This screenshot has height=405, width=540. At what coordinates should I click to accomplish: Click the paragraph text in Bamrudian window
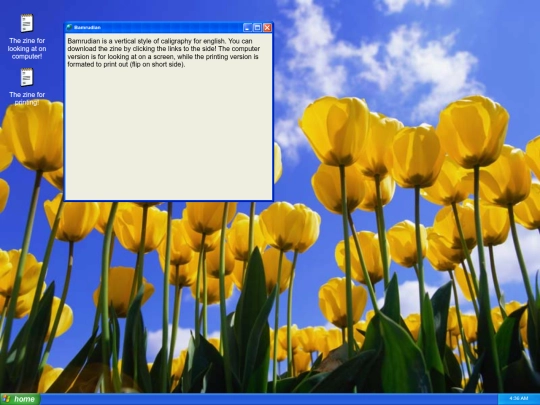[x=164, y=53]
